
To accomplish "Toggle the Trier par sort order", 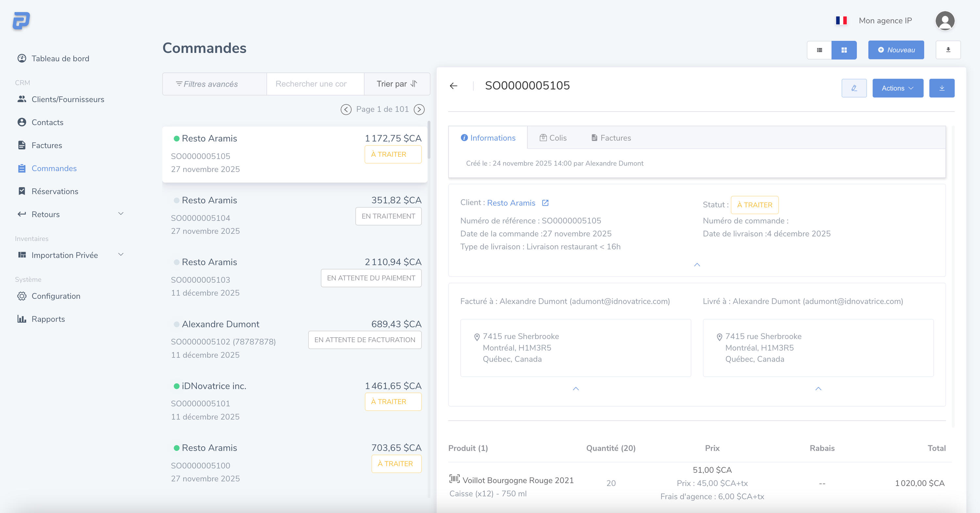I will point(397,84).
